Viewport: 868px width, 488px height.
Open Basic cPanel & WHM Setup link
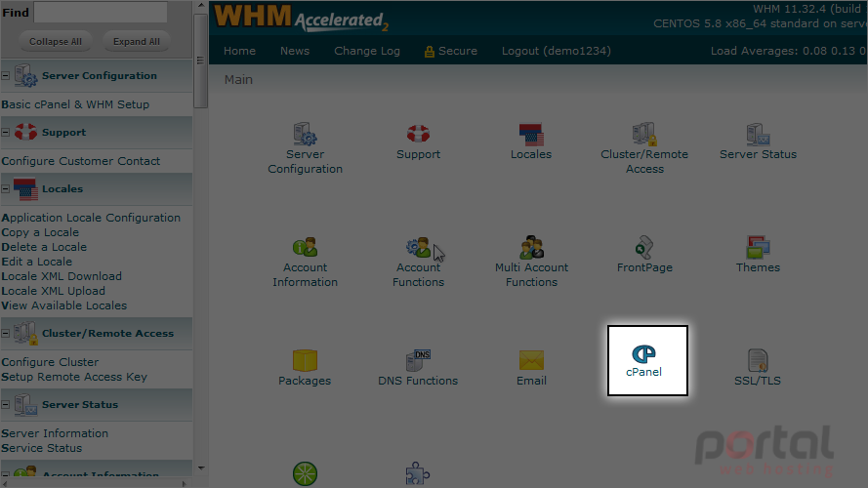75,104
